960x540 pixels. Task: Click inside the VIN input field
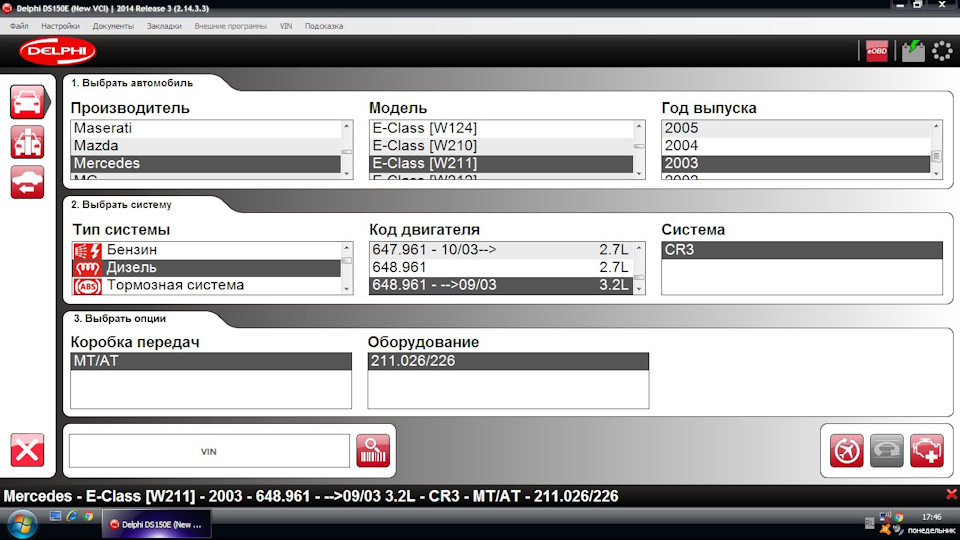209,451
